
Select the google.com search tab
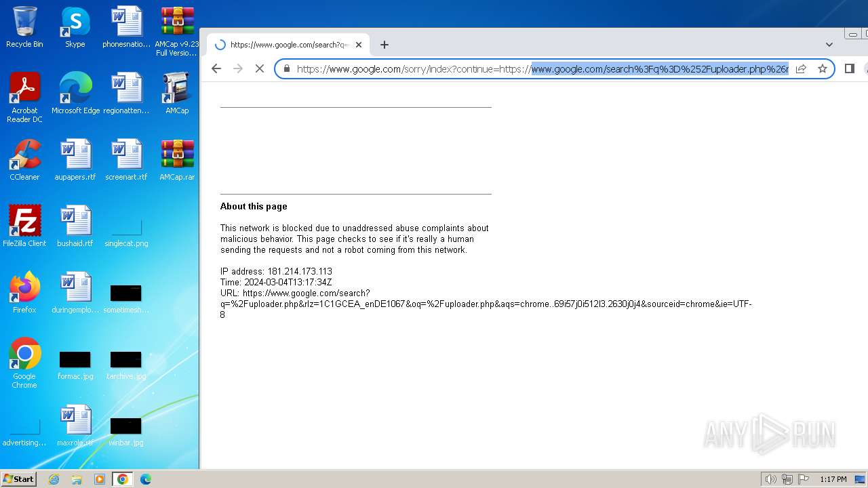tap(288, 45)
